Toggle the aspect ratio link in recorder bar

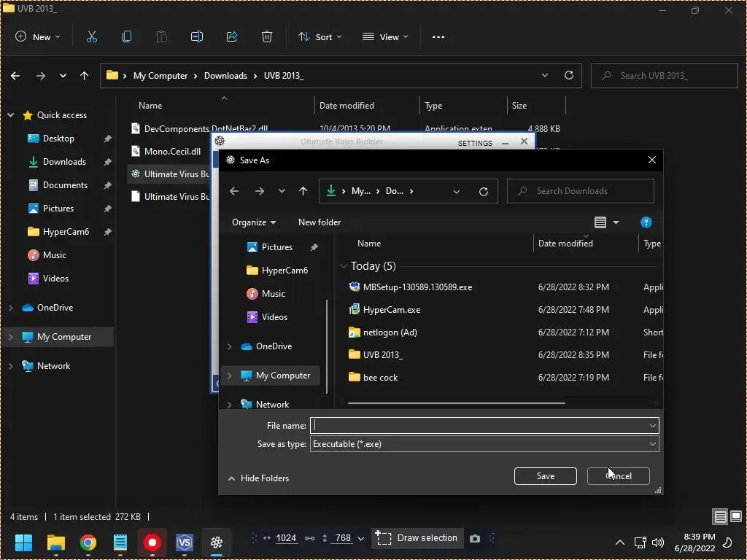(309, 538)
